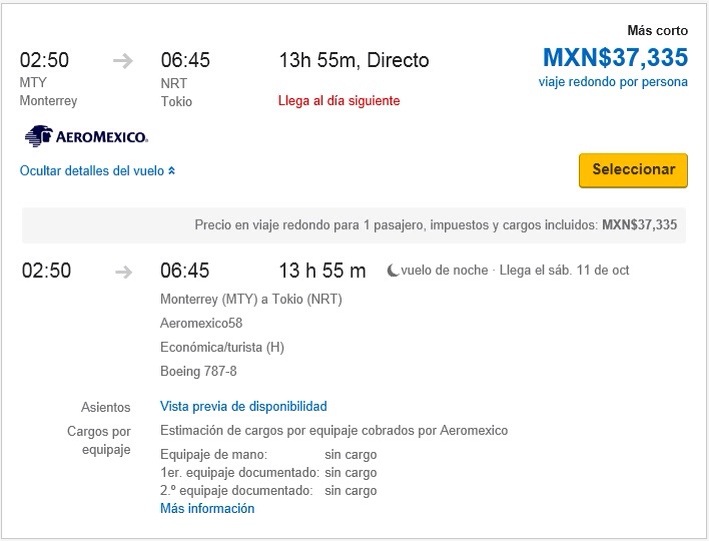Click the Boeing 787-8 aircraft text
The height and width of the screenshot is (541, 709).
[x=198, y=371]
